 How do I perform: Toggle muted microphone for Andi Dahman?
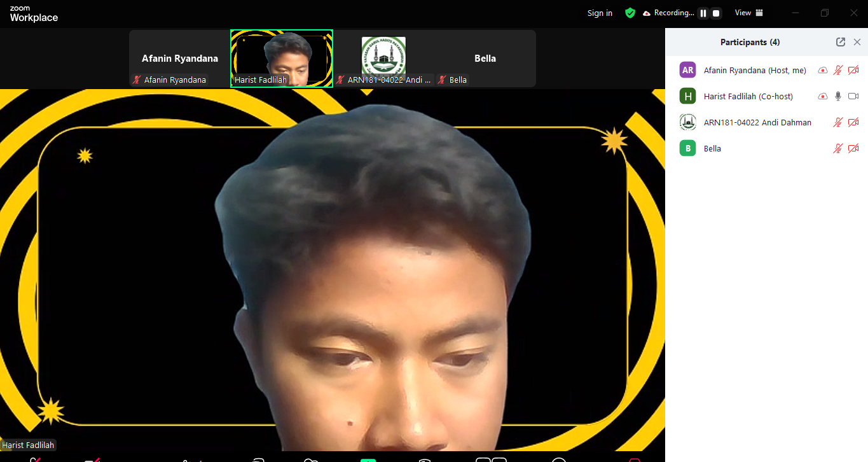[x=838, y=122]
